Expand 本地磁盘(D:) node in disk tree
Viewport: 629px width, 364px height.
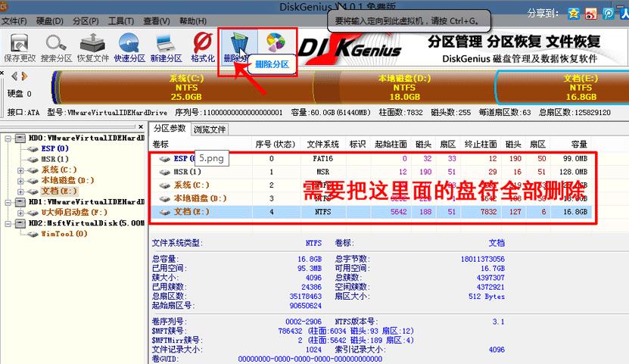[20, 181]
